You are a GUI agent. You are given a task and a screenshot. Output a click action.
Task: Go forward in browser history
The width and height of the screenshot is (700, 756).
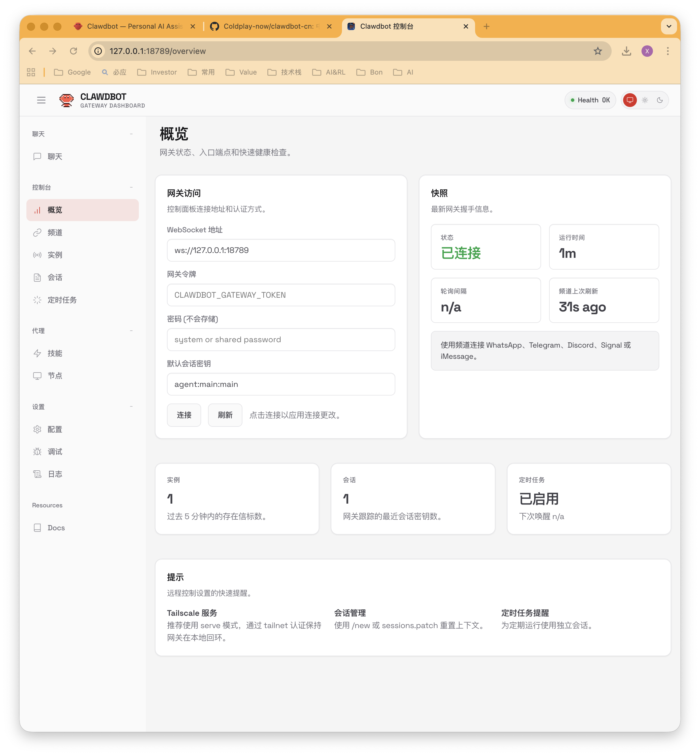pos(53,51)
